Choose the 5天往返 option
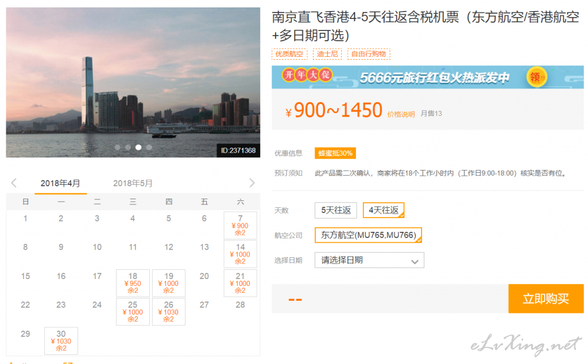The height and width of the screenshot is (364, 588). click(335, 210)
